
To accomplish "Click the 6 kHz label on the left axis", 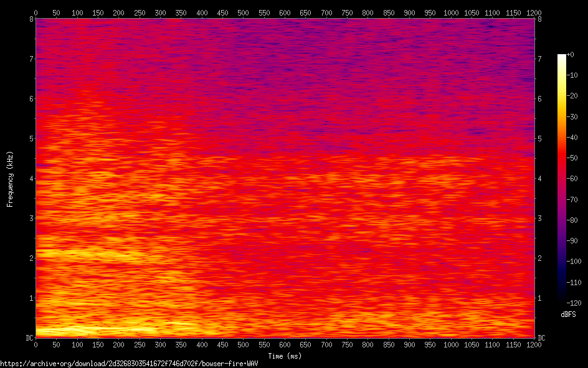I will [30, 99].
